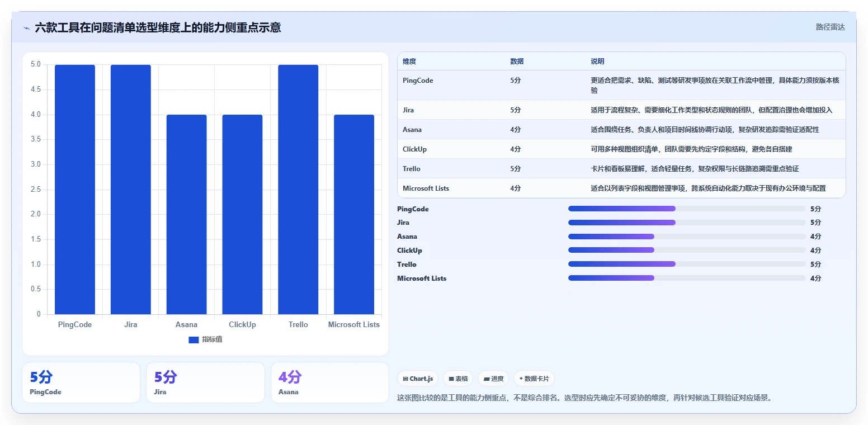The width and height of the screenshot is (868, 425).
Task: Click the Asana x-axis label
Action: tap(187, 324)
